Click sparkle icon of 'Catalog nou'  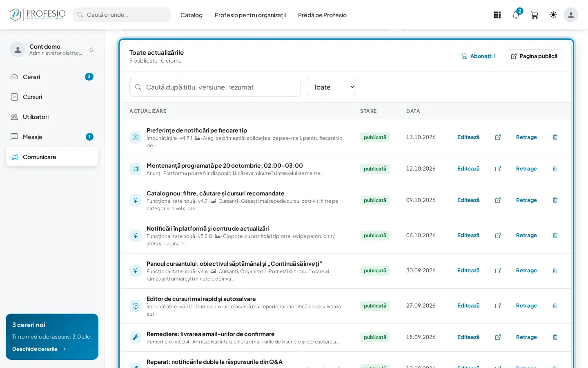136,200
